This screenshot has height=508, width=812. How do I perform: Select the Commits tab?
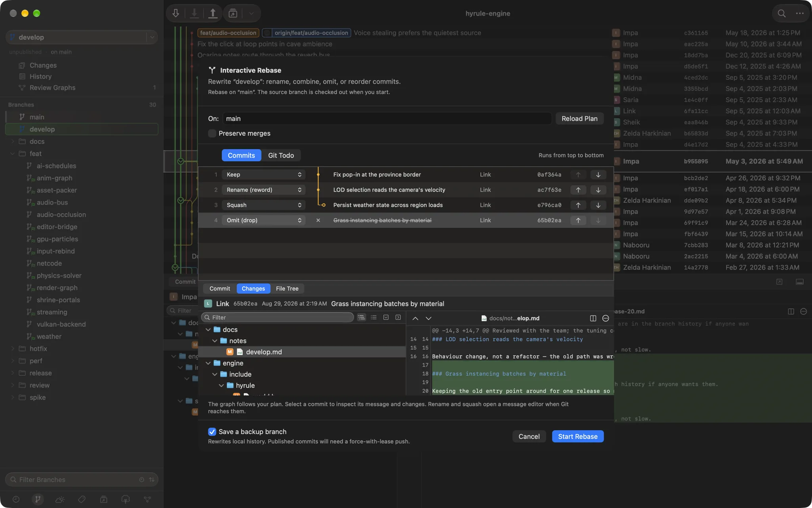(x=241, y=155)
